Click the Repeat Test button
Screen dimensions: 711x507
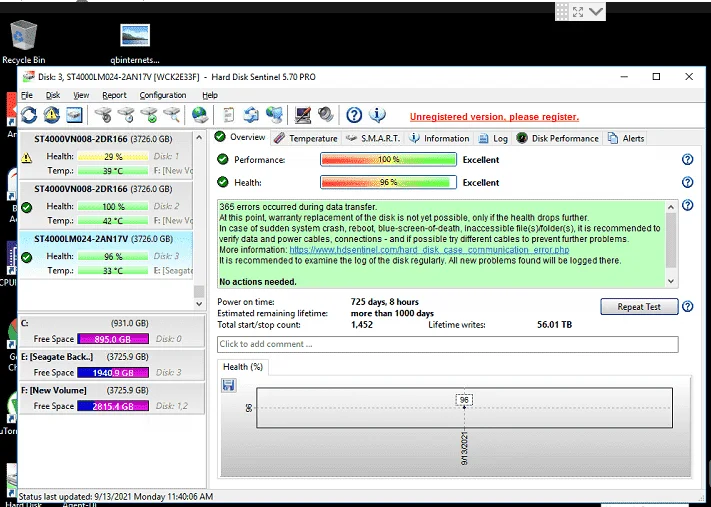pos(639,307)
